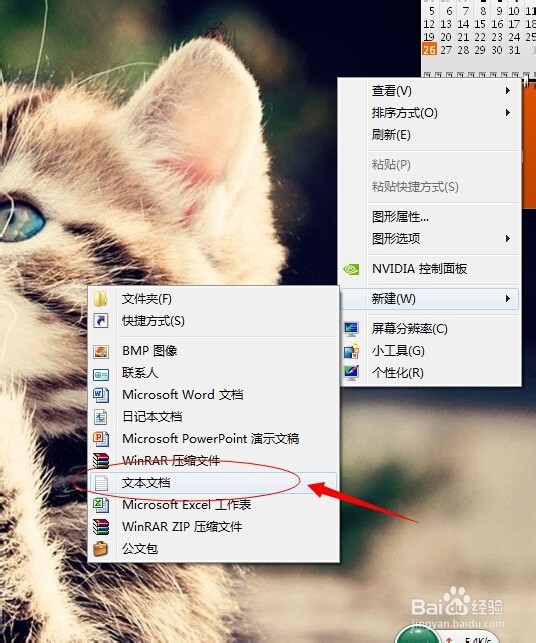Create a new WinRAR ZIP 压缩文件
Image resolution: width=536 pixels, height=643 pixels.
pyautogui.click(x=213, y=527)
